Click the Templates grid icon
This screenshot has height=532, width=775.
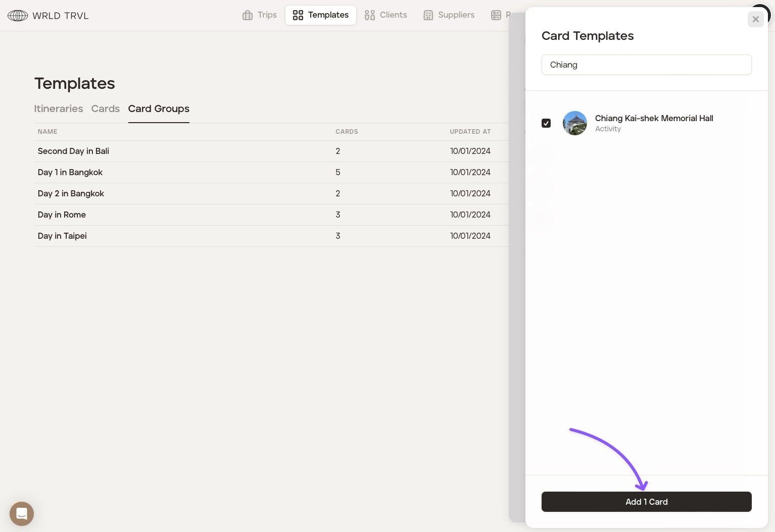[x=298, y=15]
